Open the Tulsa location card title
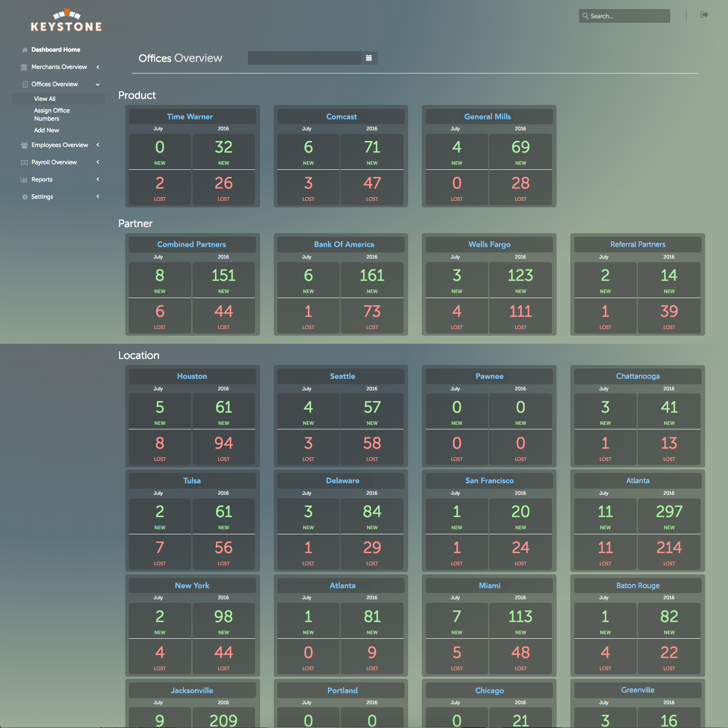This screenshot has width=728, height=728. pyautogui.click(x=192, y=481)
